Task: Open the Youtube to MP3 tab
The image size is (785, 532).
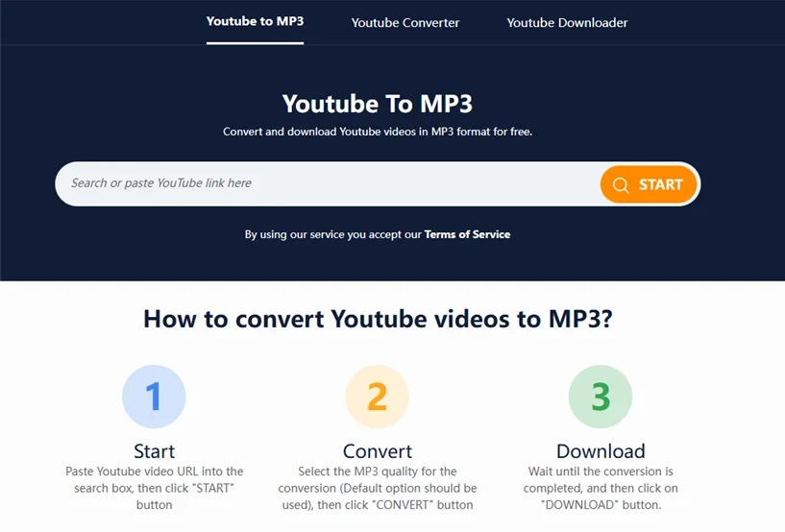Action: tap(255, 21)
